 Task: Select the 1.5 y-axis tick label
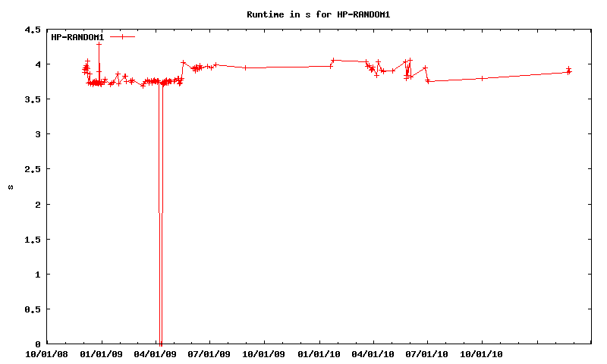(x=33, y=239)
